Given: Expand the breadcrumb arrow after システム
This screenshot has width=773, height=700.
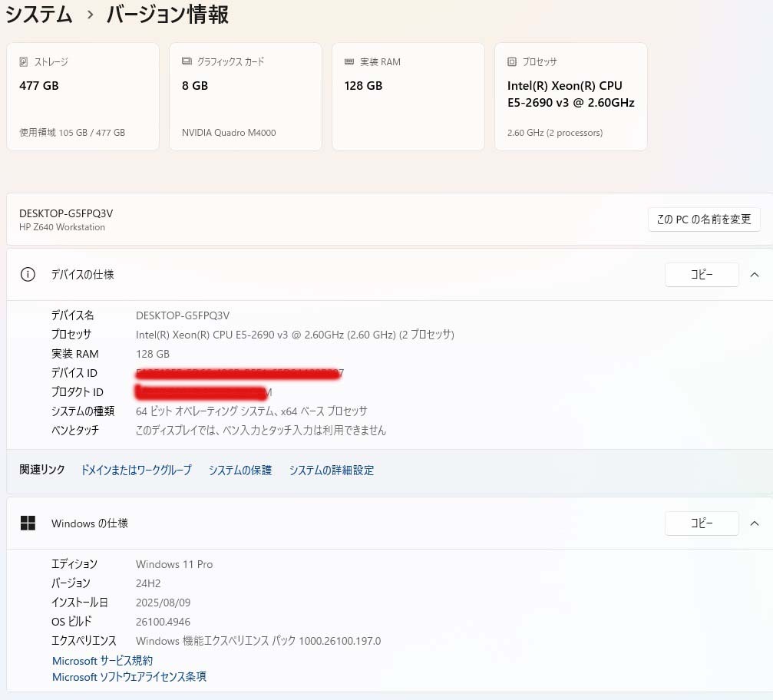Looking at the screenshot, I should pos(90,14).
